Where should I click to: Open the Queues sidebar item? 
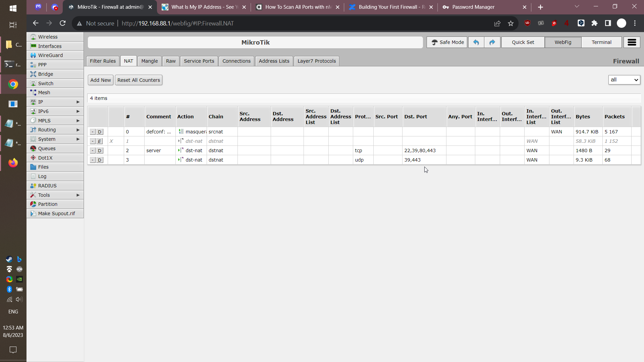pyautogui.click(x=47, y=148)
